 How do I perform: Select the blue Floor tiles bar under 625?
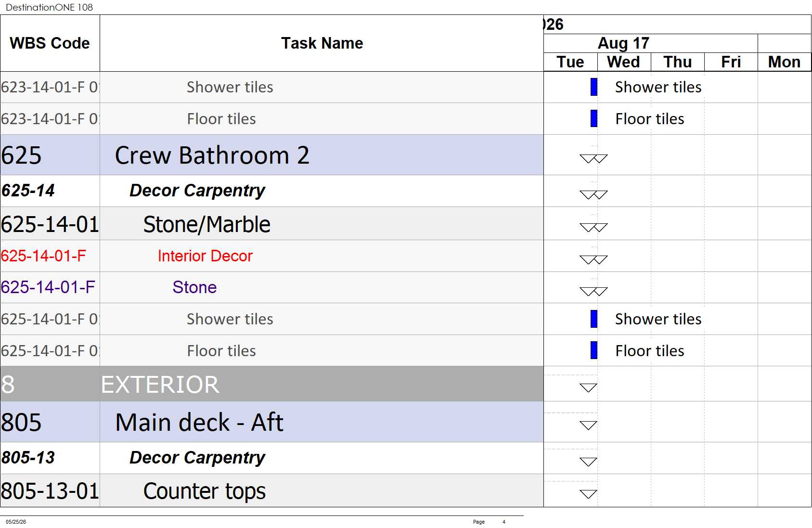point(594,350)
